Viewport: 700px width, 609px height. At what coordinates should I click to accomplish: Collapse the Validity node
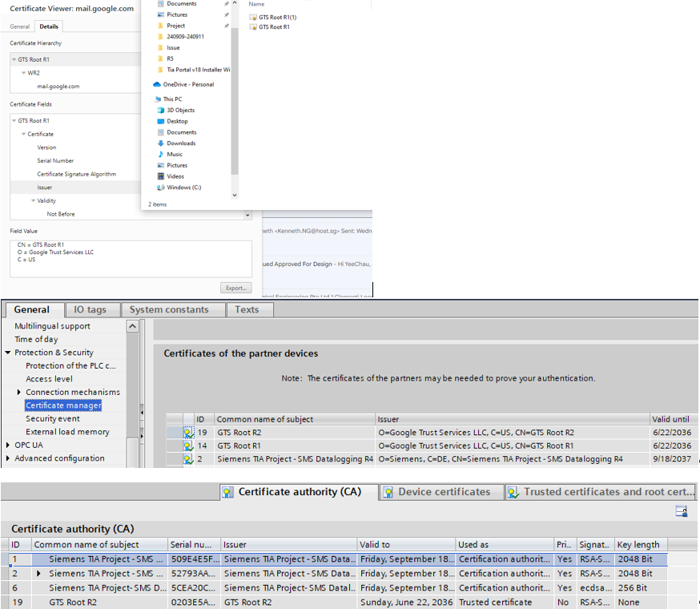(x=33, y=200)
